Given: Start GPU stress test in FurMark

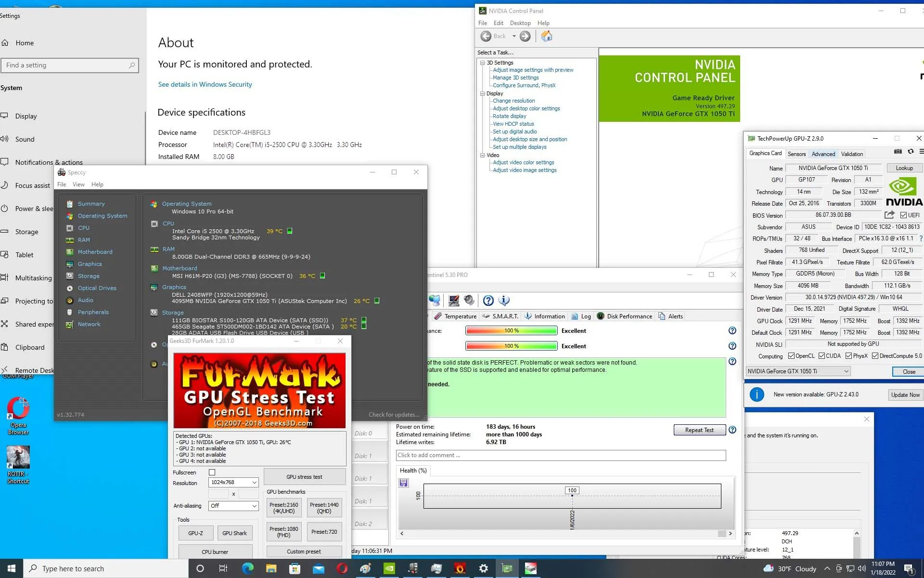Looking at the screenshot, I should [304, 477].
